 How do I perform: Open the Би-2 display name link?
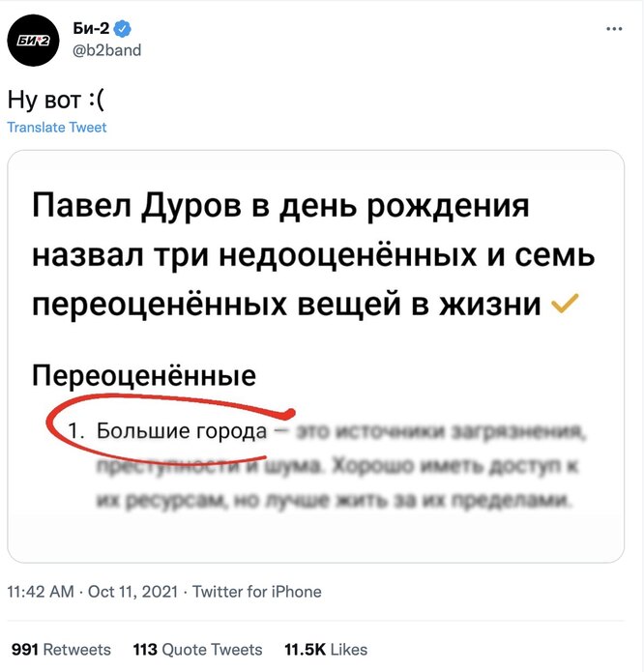point(90,30)
